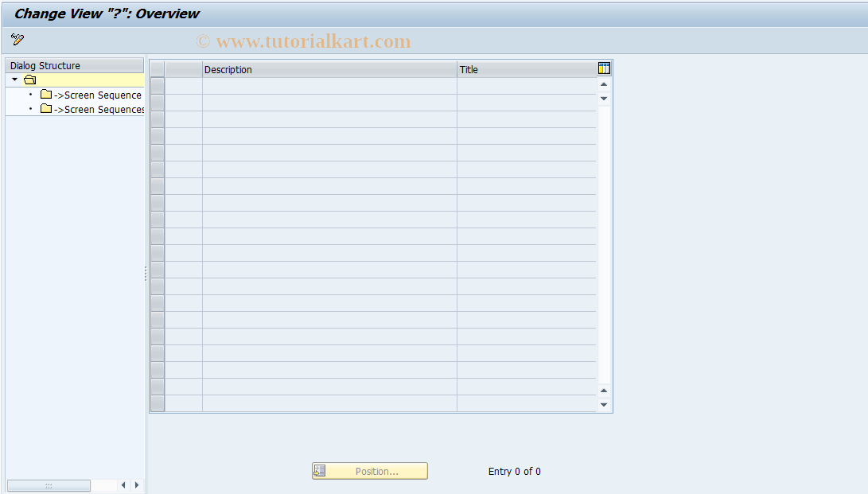Click the Dialog Structure scroll right arrow
This screenshot has height=494, width=868.
(137, 485)
